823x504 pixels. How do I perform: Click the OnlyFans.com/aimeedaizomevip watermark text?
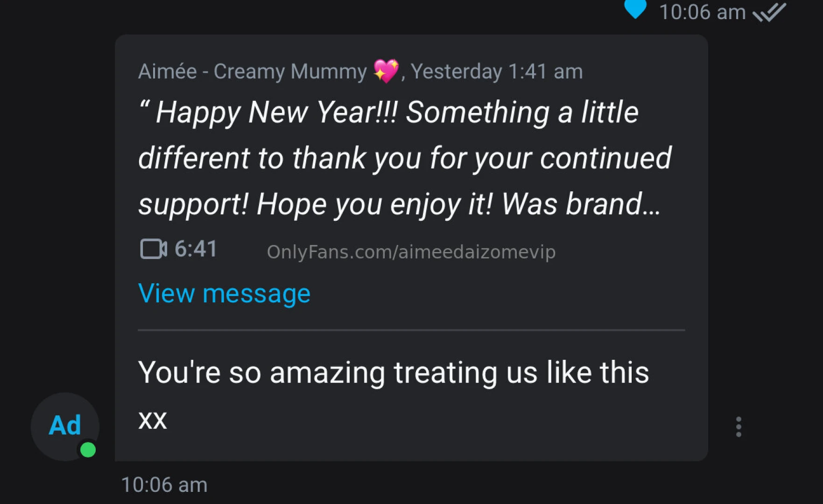click(411, 252)
